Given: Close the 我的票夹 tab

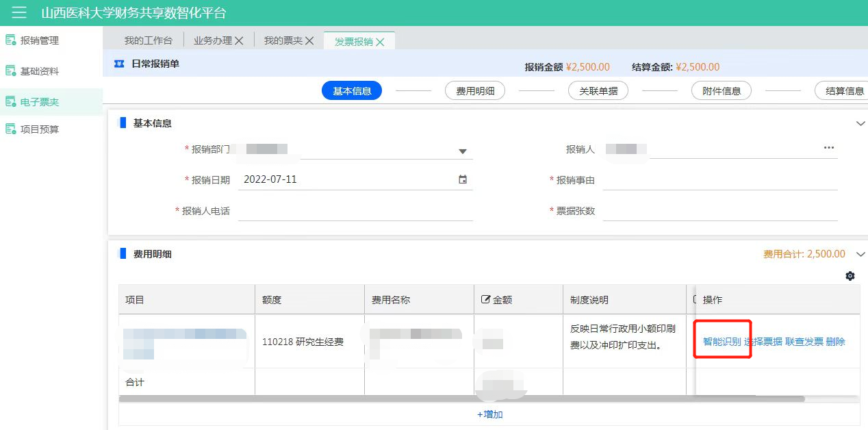Looking at the screenshot, I should coord(309,41).
